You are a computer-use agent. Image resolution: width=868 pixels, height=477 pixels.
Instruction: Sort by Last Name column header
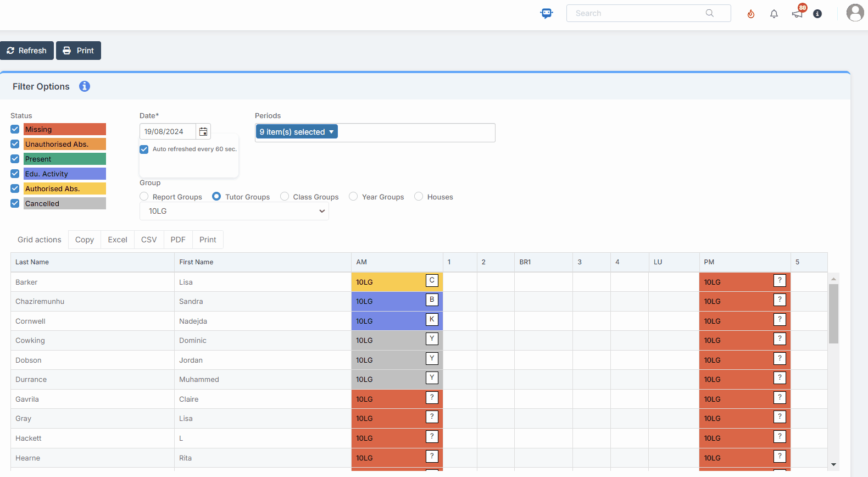92,262
